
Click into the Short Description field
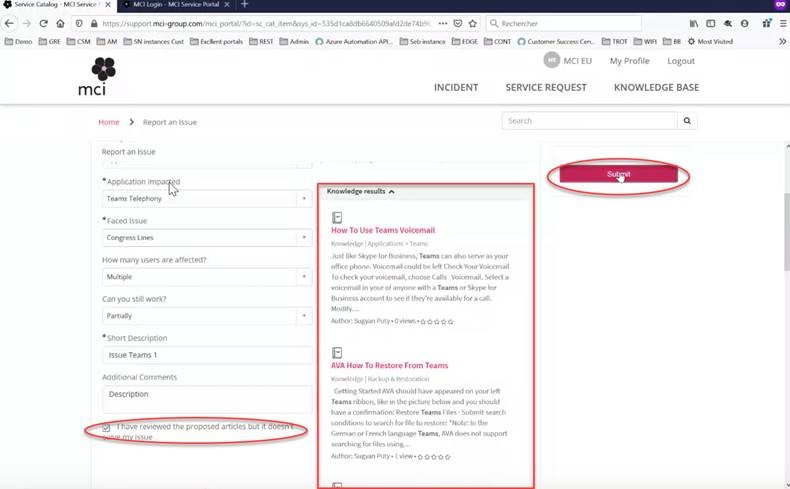click(207, 355)
